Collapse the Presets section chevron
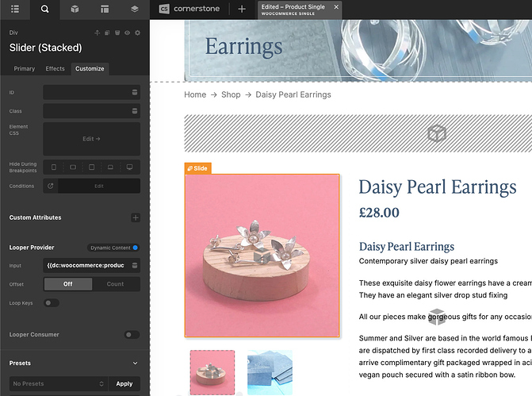This screenshot has height=396, width=532. 136,363
